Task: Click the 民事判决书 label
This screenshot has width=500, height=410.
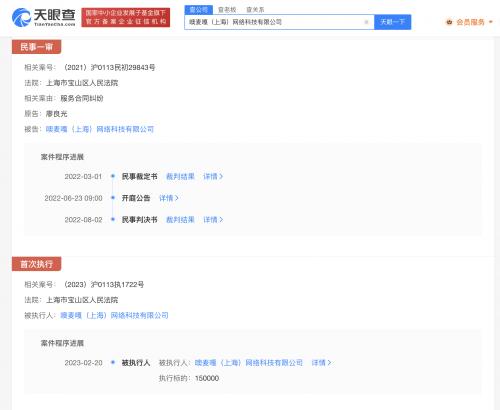Action: click(x=139, y=220)
